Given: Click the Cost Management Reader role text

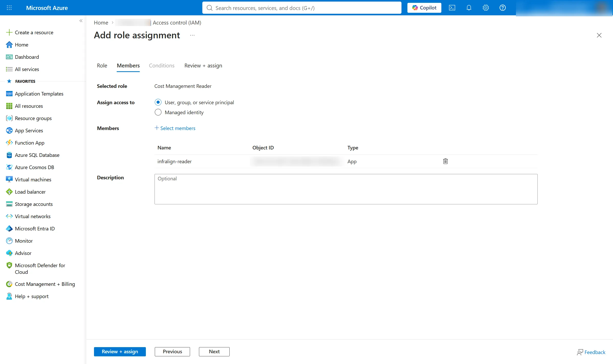Looking at the screenshot, I should pyautogui.click(x=183, y=86).
